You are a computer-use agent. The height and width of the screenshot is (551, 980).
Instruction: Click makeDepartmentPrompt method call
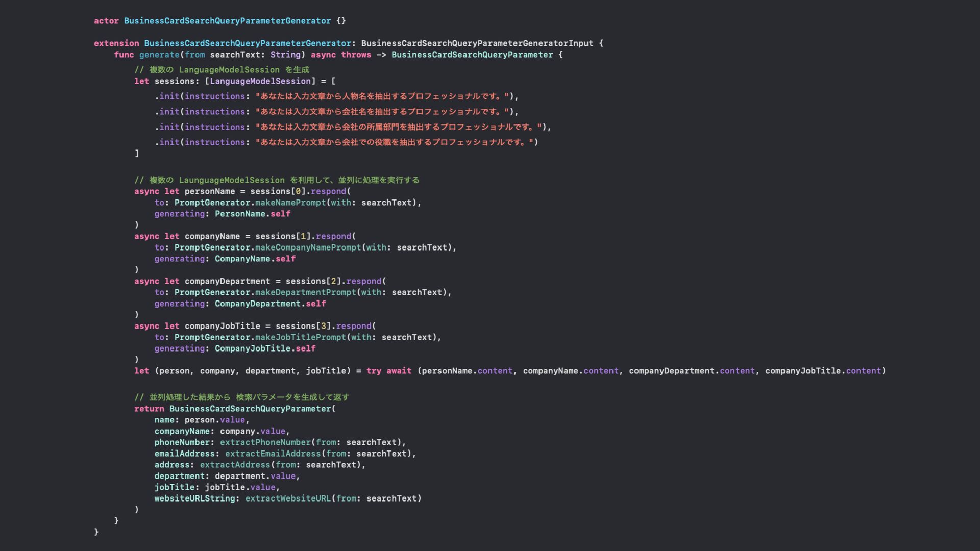pyautogui.click(x=305, y=292)
